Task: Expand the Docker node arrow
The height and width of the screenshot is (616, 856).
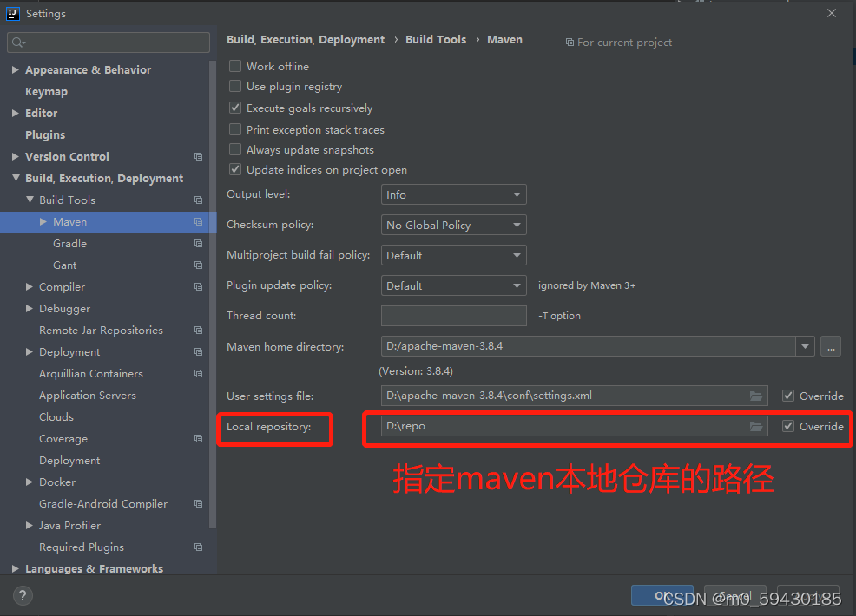Action: (30, 482)
